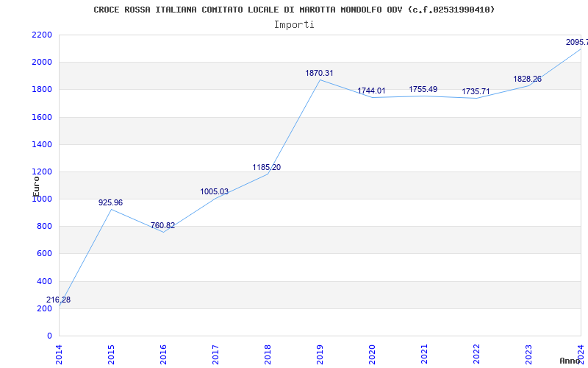Click the 1400 y-axis value
Viewport: 588px width, 368px height.
click(x=42, y=144)
